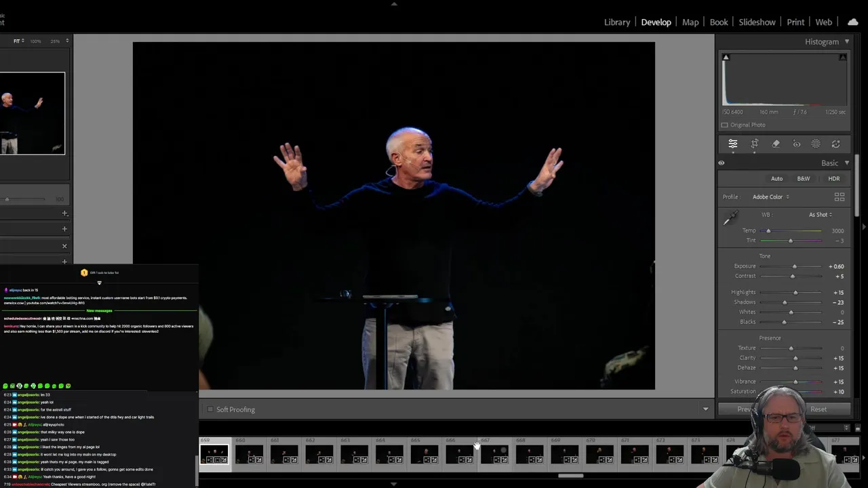Click the B&W treatment button
This screenshot has height=488, width=868.
tap(803, 179)
